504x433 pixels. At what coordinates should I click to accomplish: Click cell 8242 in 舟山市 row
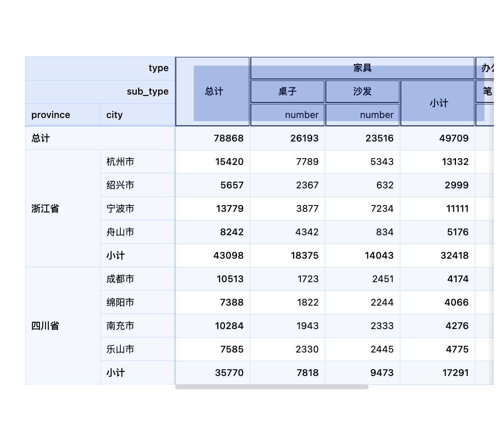213,232
